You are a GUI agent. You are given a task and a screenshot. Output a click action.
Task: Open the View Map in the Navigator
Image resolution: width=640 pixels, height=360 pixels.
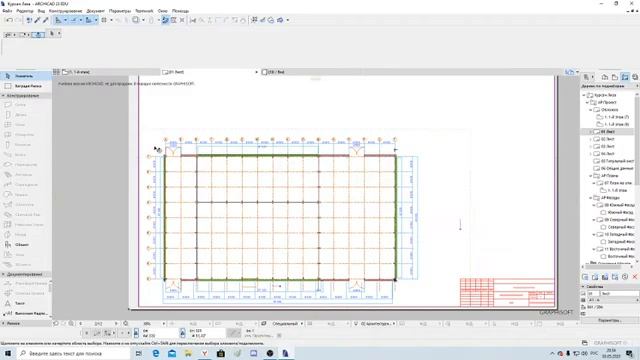pos(615,77)
